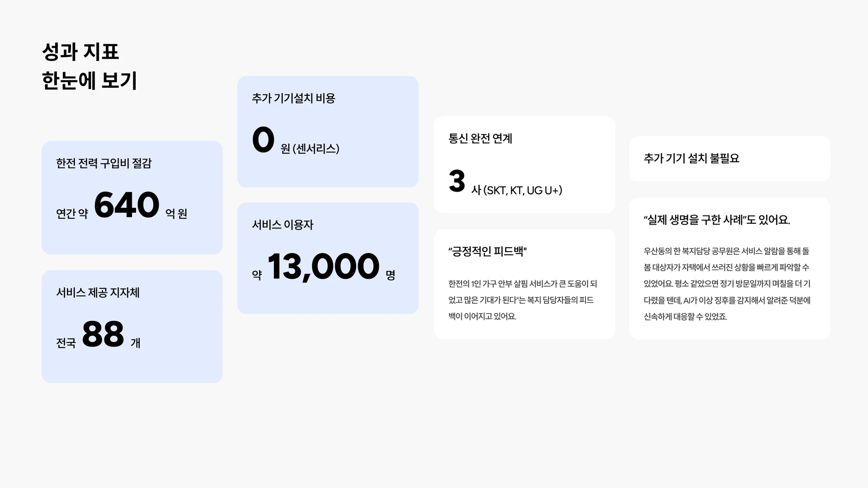The image size is (868, 488).
Task: Click the large number 3
Action: [457, 181]
